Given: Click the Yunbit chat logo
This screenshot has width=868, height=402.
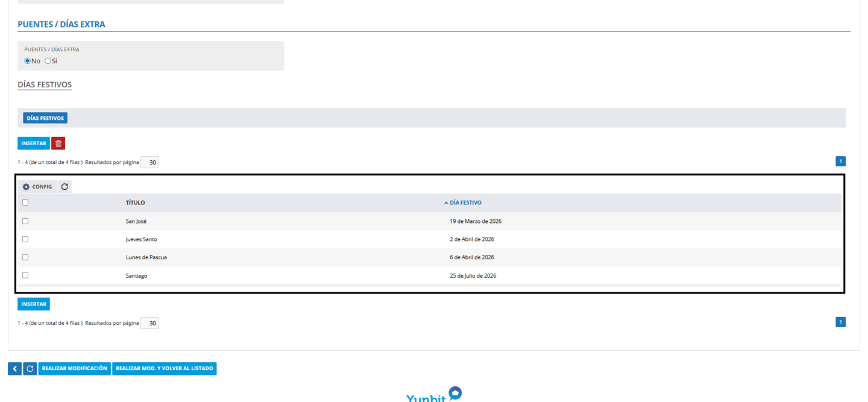Looking at the screenshot, I should pyautogui.click(x=434, y=395).
